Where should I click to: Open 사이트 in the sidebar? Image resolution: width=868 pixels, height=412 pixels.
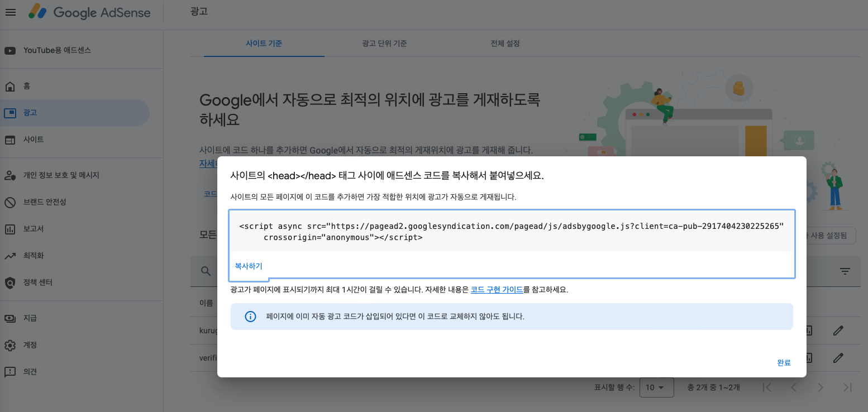(34, 140)
